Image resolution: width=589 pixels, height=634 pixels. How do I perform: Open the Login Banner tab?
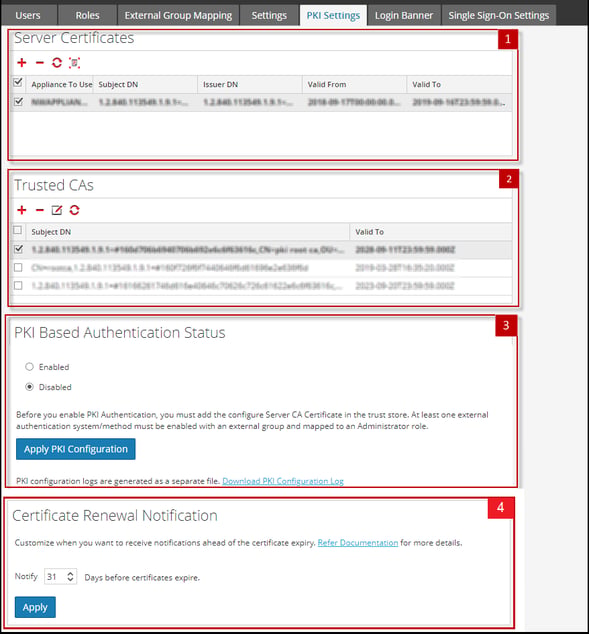[x=404, y=15]
